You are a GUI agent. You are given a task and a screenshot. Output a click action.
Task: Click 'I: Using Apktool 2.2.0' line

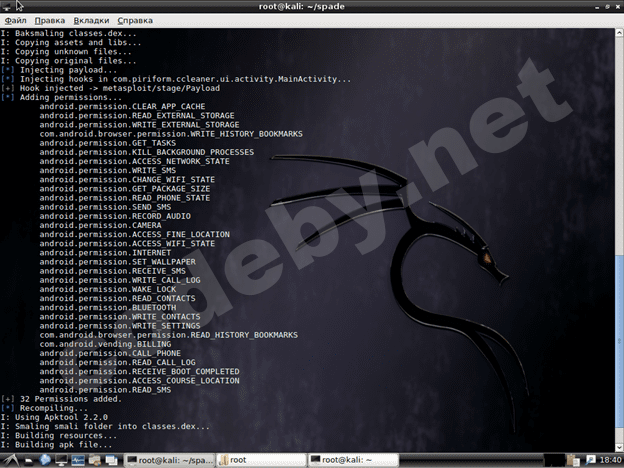54,417
